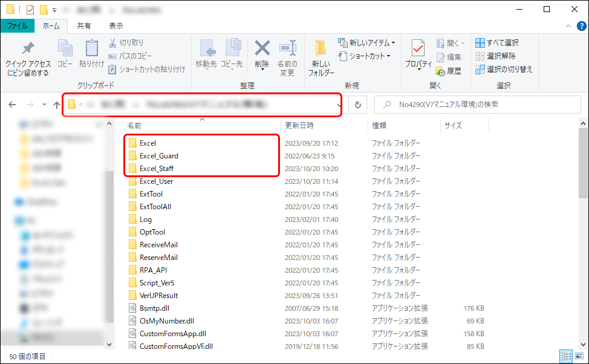Click the Open (開く) ribbon command

point(451,43)
